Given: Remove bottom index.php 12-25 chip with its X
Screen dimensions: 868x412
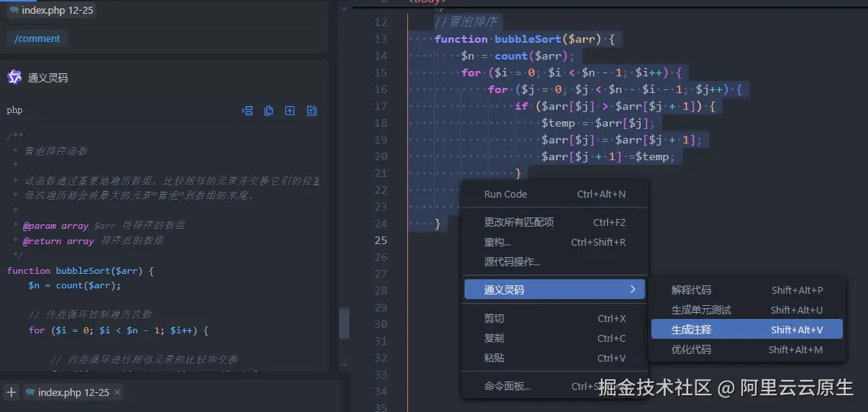Looking at the screenshot, I should tap(117, 392).
